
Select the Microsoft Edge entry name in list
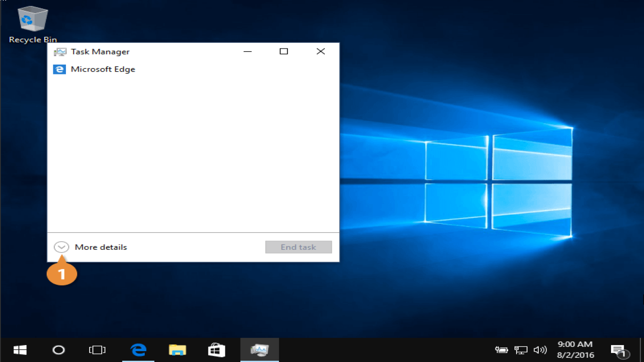coord(103,69)
